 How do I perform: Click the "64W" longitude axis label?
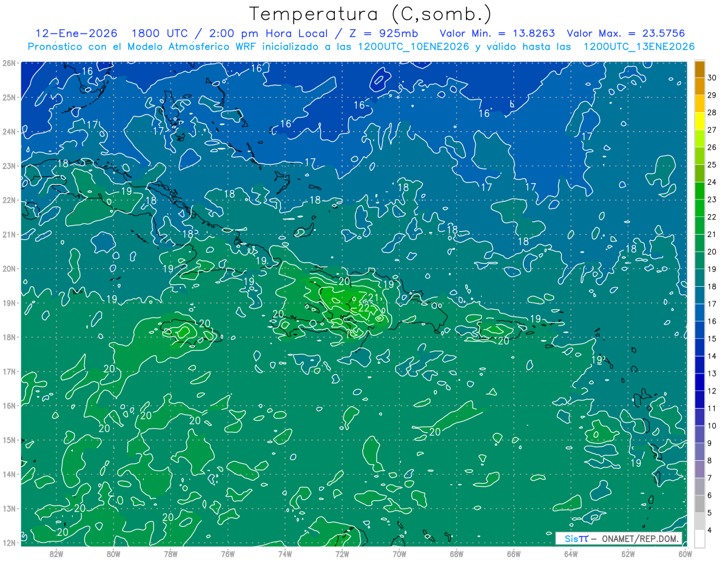tap(571, 554)
